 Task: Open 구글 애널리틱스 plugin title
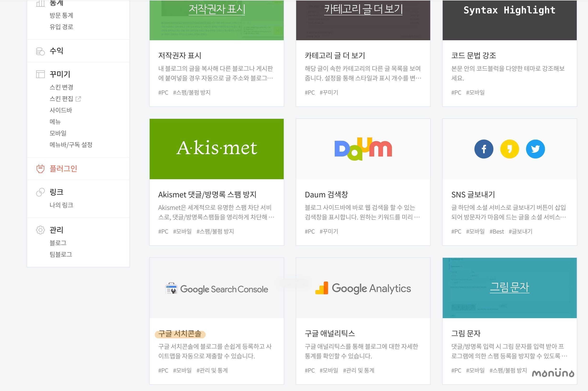click(330, 333)
